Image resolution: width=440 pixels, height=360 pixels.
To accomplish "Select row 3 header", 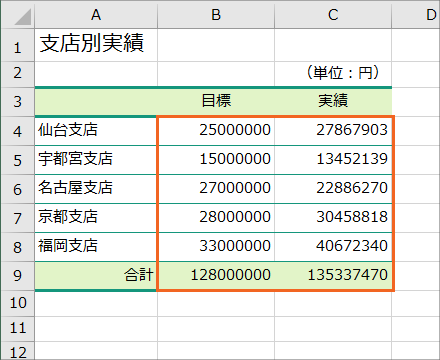I will 17,102.
